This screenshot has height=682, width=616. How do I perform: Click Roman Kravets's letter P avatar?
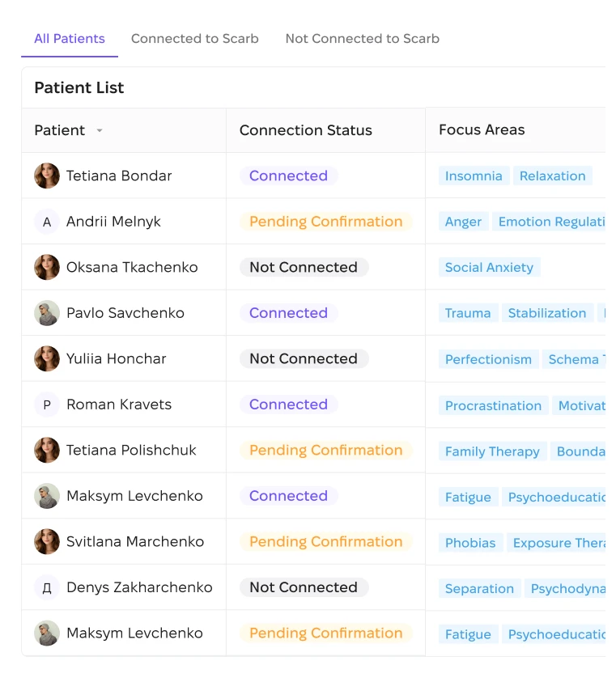point(47,405)
